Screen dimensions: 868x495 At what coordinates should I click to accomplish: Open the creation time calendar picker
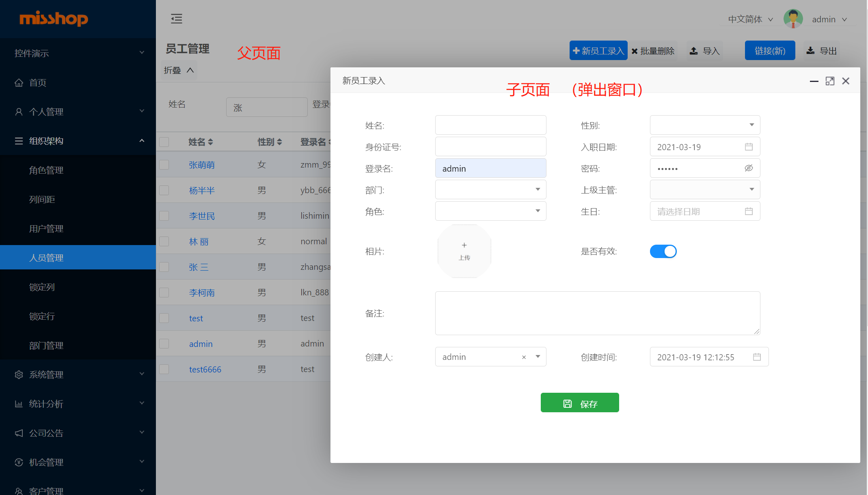(x=757, y=357)
